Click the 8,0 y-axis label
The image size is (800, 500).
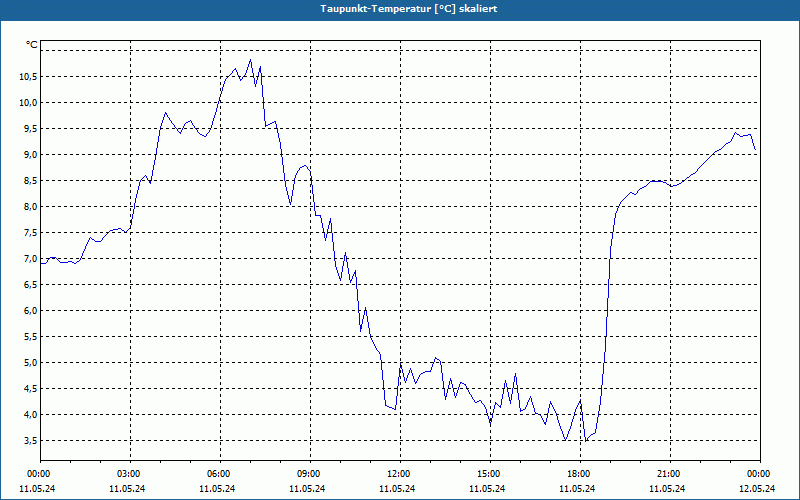(30, 207)
